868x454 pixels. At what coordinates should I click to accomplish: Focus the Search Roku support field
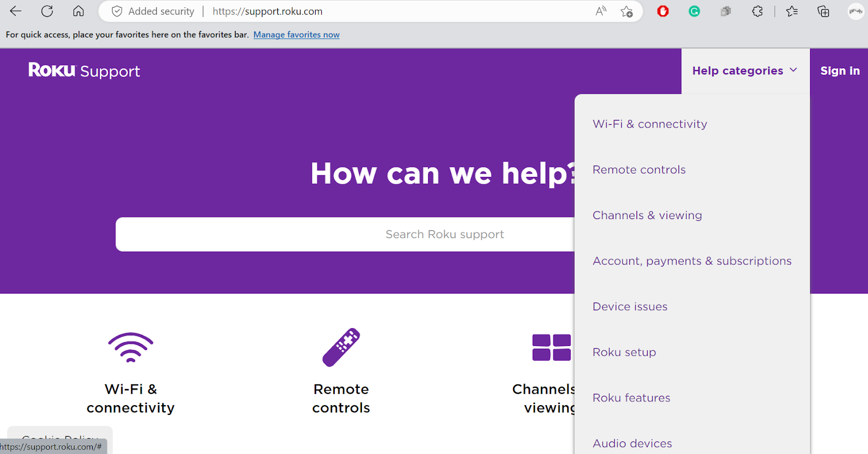click(345, 234)
